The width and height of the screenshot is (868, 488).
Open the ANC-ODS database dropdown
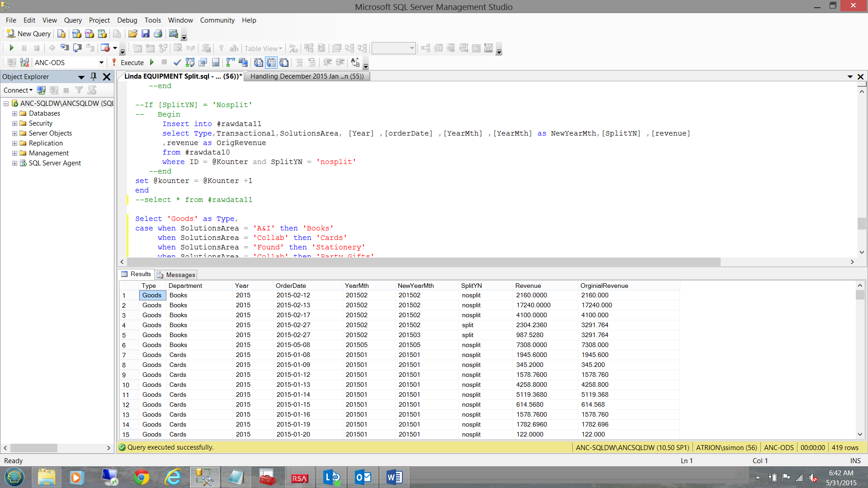[101, 63]
